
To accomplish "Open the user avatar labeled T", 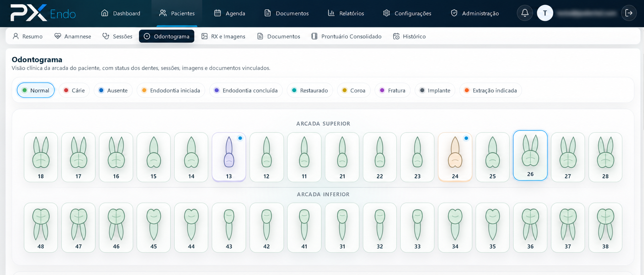I will (545, 13).
